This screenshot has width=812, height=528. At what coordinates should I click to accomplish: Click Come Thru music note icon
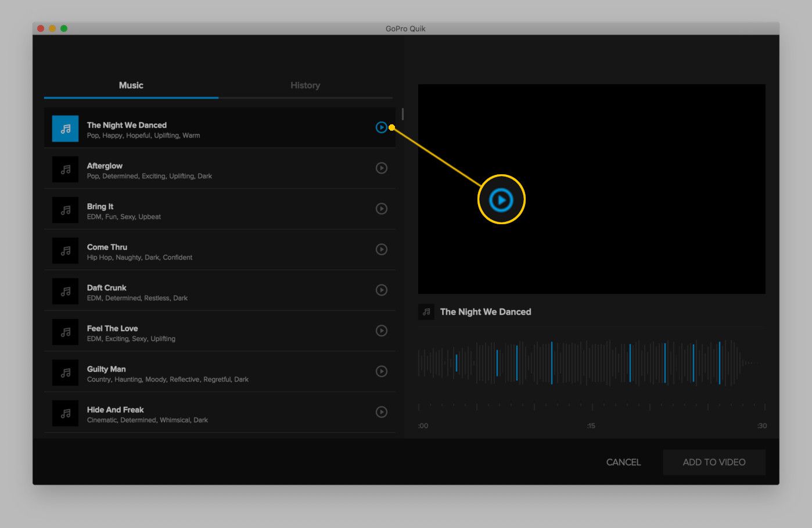tap(65, 250)
